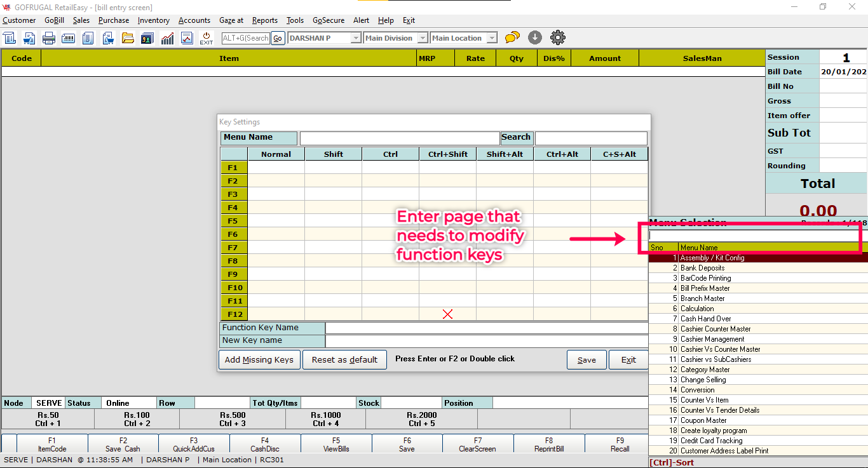Click the F4 CashDisc button
The image size is (868, 468).
point(265,445)
